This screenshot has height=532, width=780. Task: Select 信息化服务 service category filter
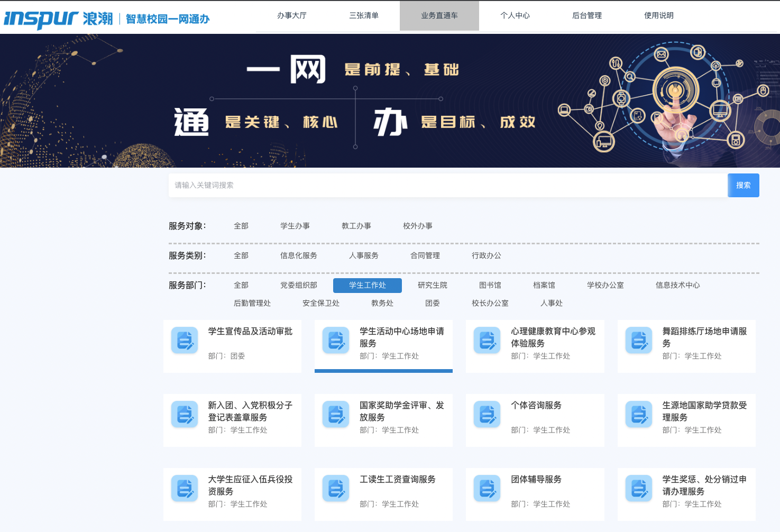pos(298,255)
